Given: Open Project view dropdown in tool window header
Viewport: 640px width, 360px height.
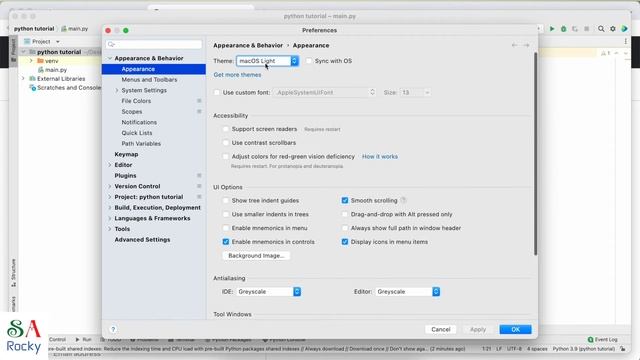Looking at the screenshot, I should pyautogui.click(x=58, y=42).
